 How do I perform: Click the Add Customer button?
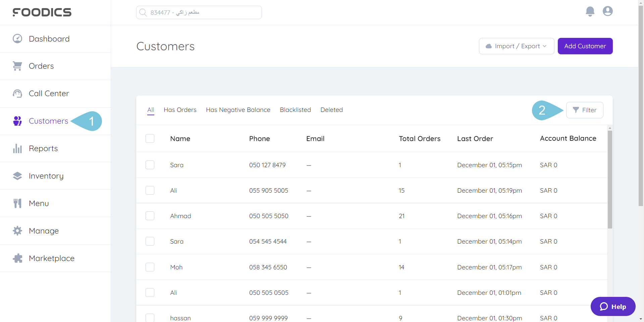click(x=585, y=46)
